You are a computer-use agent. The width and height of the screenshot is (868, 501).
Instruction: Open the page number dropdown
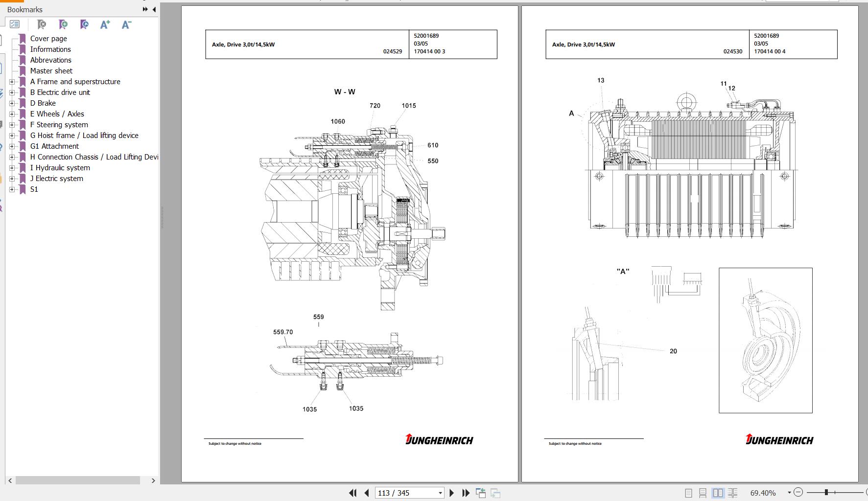point(439,493)
